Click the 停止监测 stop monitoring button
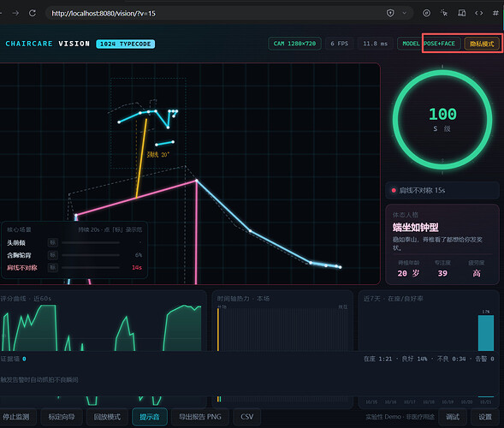Screen dimensions: 504x428 (x=16, y=417)
